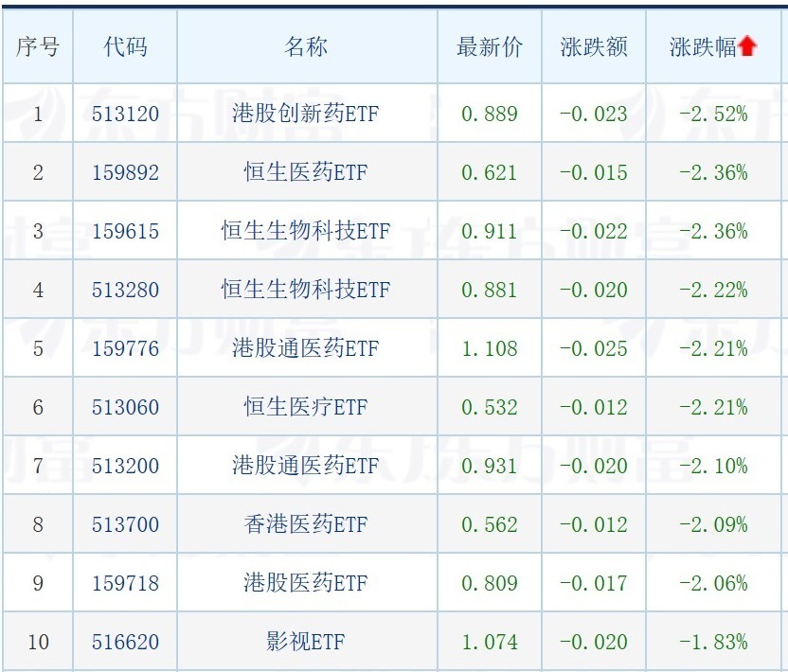
Task: Open 影视ETF name link
Action: [x=306, y=642]
